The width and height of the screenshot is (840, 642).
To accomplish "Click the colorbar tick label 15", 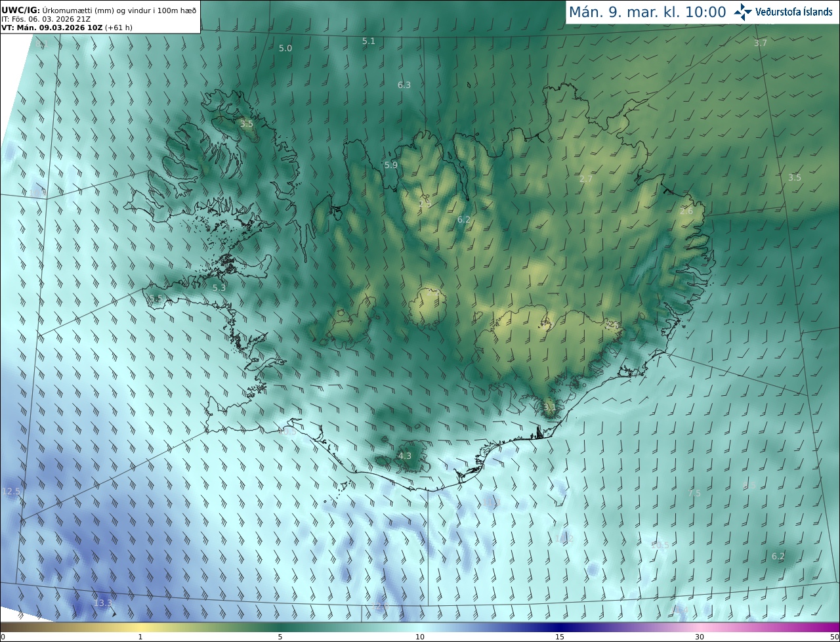I will point(560,637).
